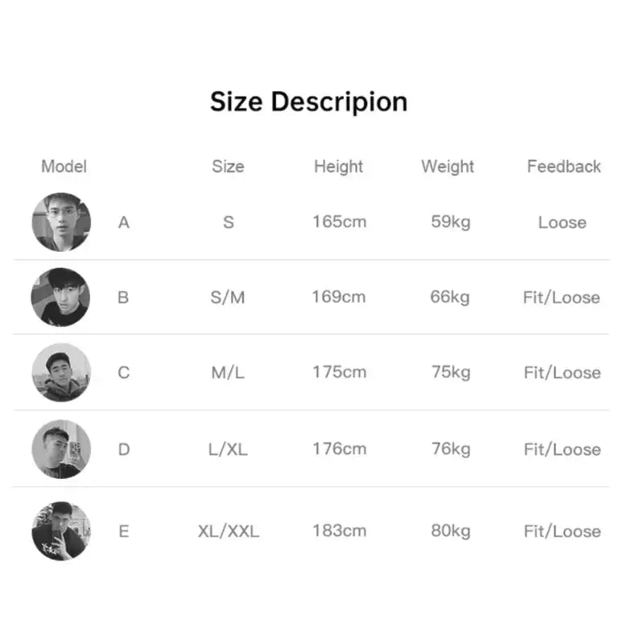Click the Size column header
644x644 pixels.
tap(229, 167)
